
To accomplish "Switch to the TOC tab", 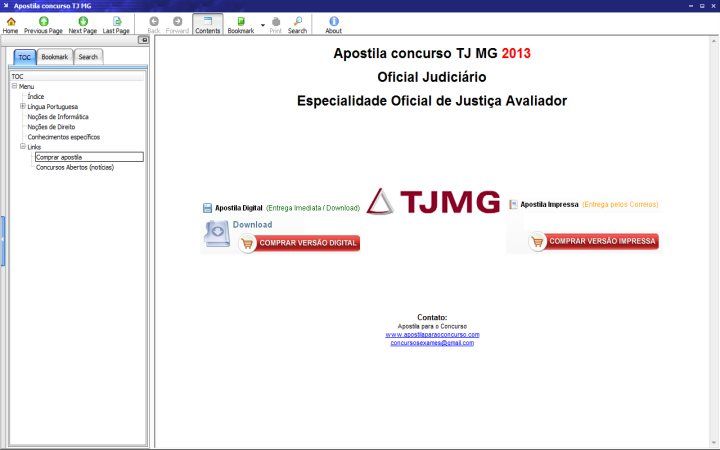I will tap(25, 57).
